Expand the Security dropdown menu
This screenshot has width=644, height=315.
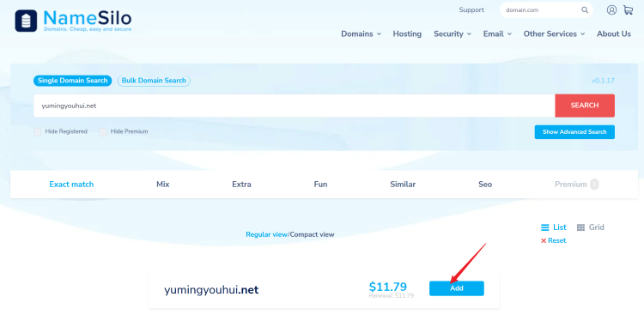pyautogui.click(x=453, y=34)
